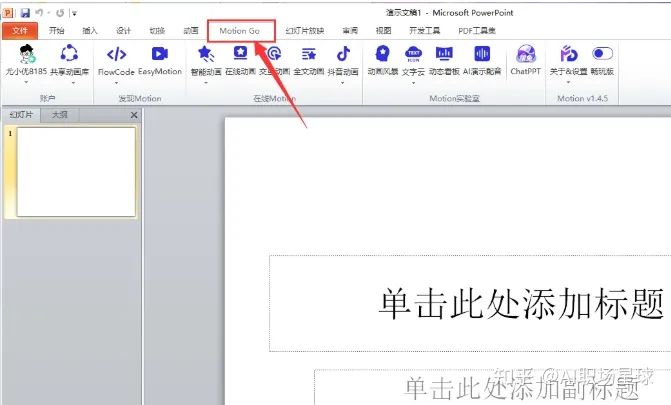Open 在线动画 online animation

(240, 54)
